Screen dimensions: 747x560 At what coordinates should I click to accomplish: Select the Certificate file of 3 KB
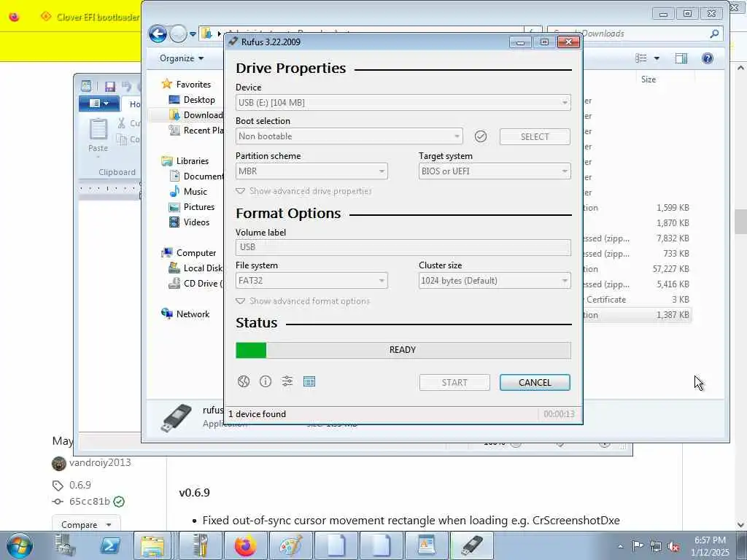[x=636, y=300]
